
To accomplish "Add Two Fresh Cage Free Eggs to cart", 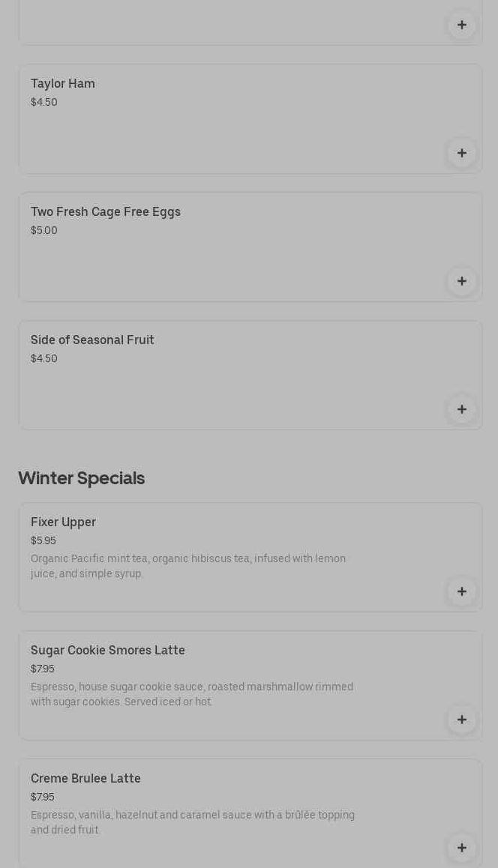I will point(461,281).
